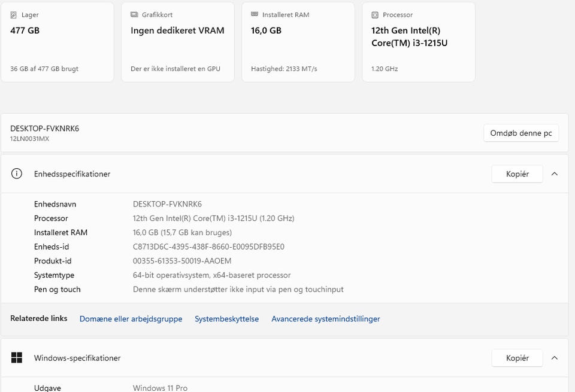Select the 12th Gen Intel processor card

coord(419,42)
